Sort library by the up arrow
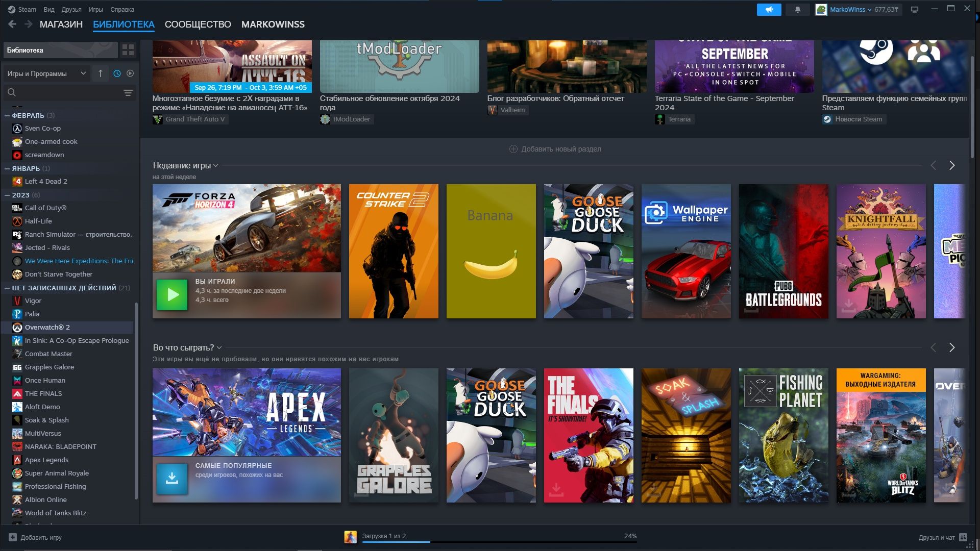 [100, 73]
